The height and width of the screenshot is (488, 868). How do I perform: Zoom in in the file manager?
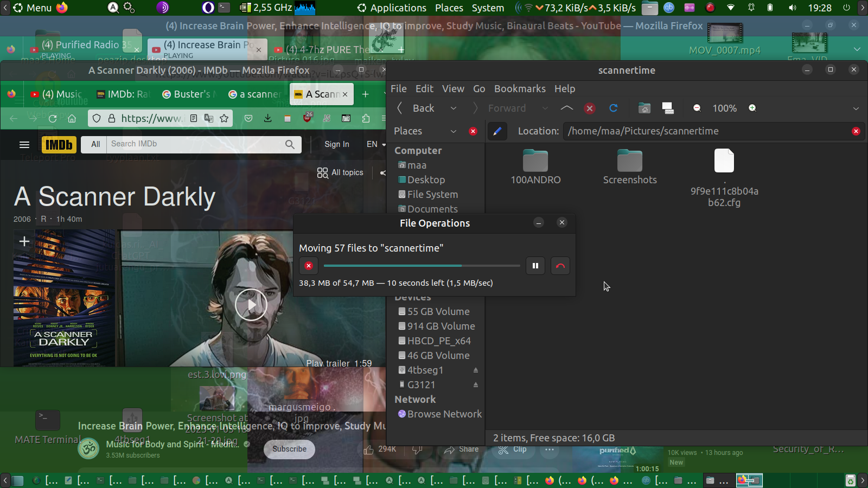(x=752, y=108)
